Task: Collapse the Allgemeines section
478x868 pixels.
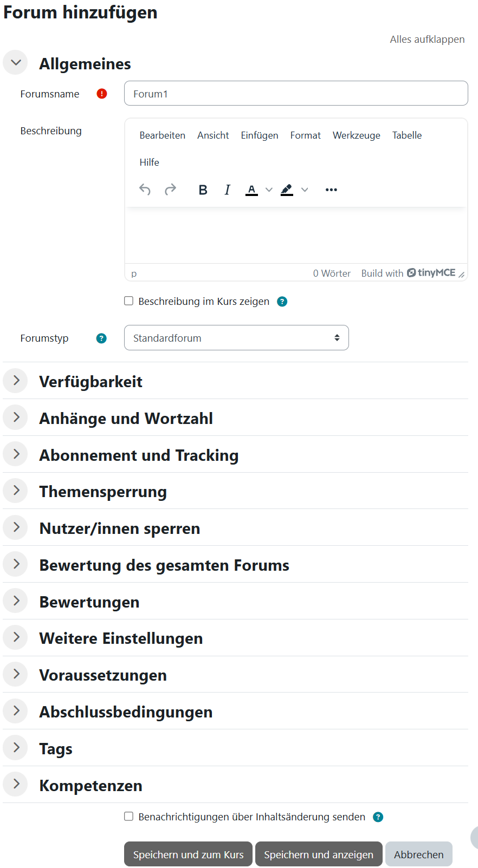Action: coord(16,63)
